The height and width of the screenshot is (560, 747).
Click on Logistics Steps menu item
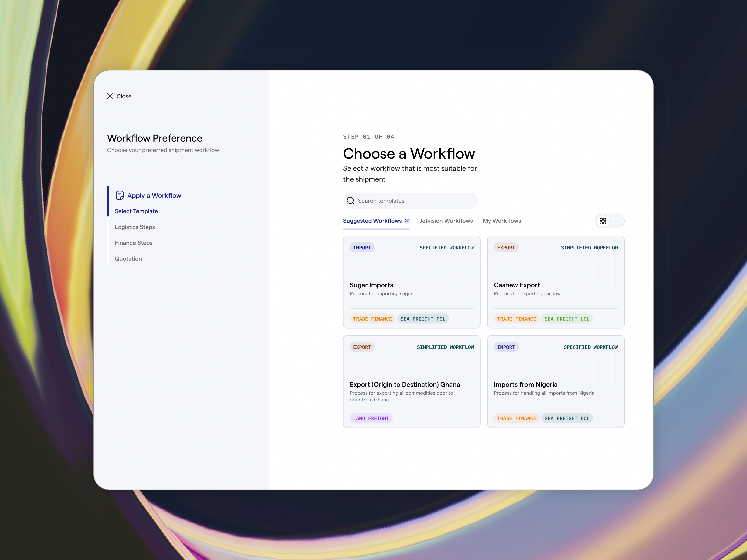tap(135, 226)
